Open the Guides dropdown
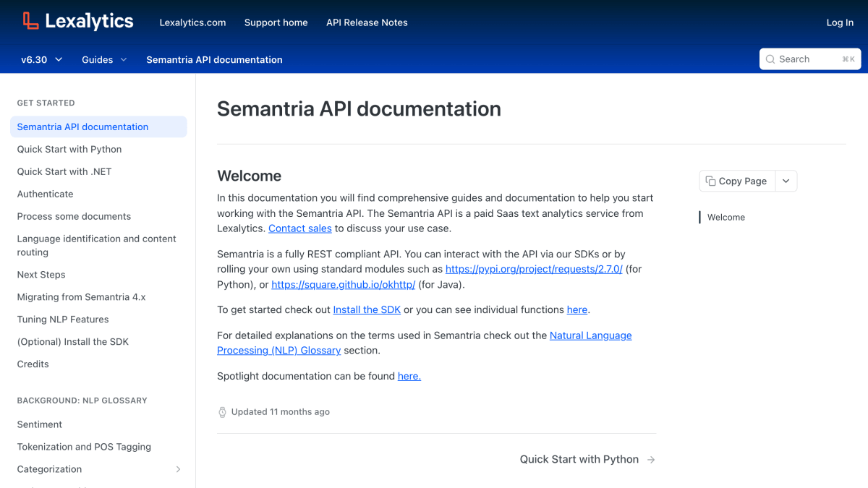This screenshot has height=488, width=868. pos(104,59)
